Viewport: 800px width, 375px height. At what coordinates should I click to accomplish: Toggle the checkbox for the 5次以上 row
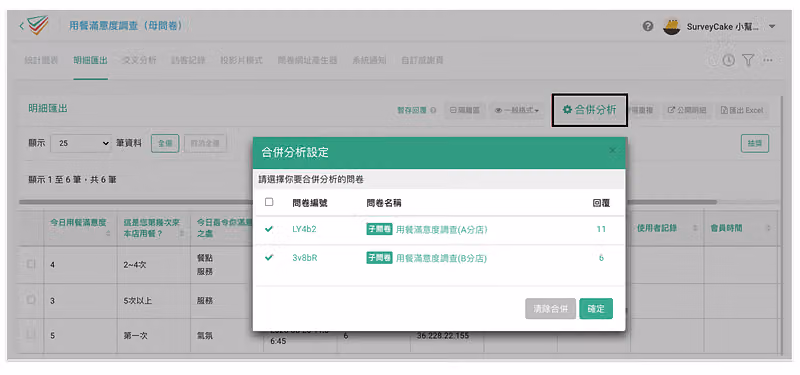click(31, 300)
